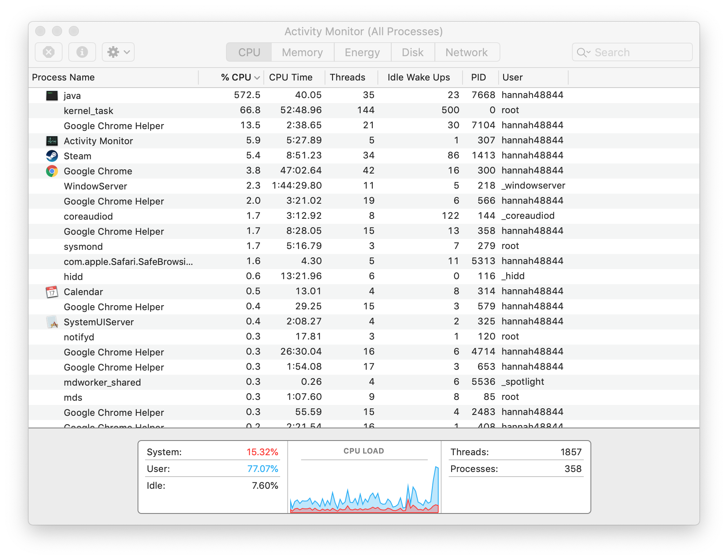The height and width of the screenshot is (560, 728).
Task: Select Google Chrome Helper with PID 579
Action: 364,307
